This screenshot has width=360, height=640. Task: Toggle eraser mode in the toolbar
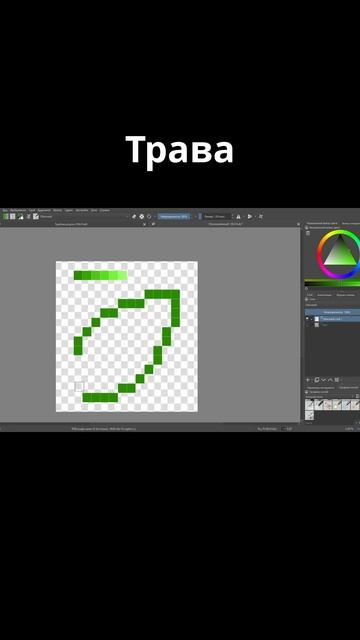click(134, 216)
